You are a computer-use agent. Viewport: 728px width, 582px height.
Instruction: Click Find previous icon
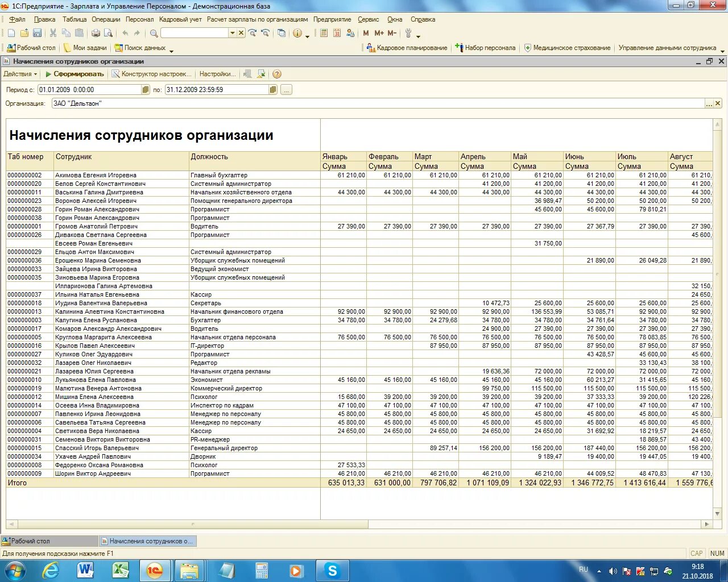pos(265,34)
